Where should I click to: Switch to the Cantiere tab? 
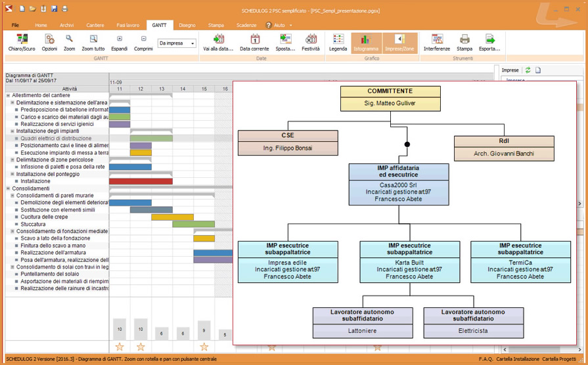[95, 25]
